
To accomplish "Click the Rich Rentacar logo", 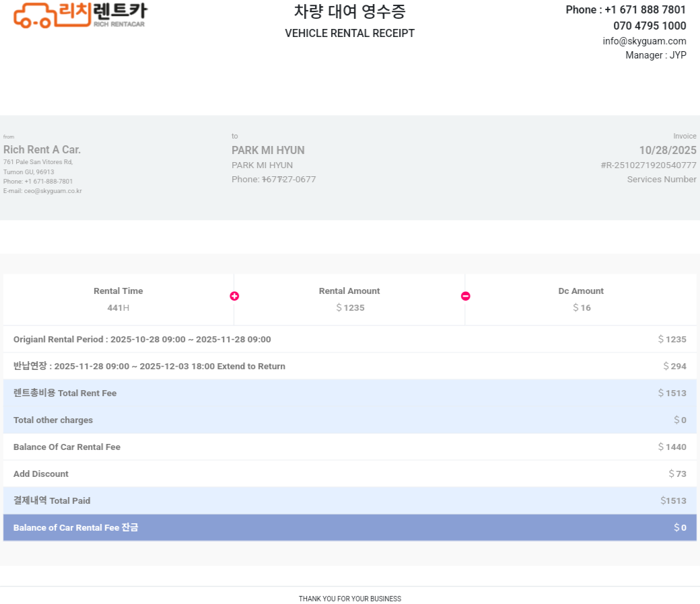I will (x=79, y=15).
